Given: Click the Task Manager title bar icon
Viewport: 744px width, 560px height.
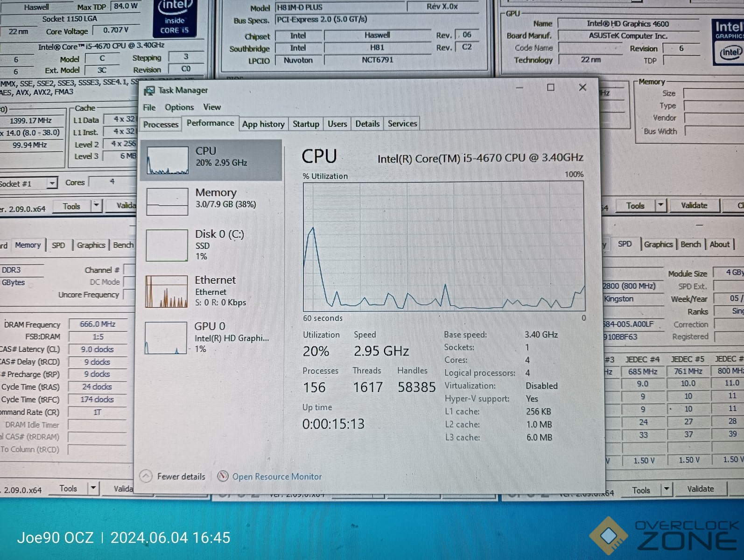Looking at the screenshot, I should [149, 91].
